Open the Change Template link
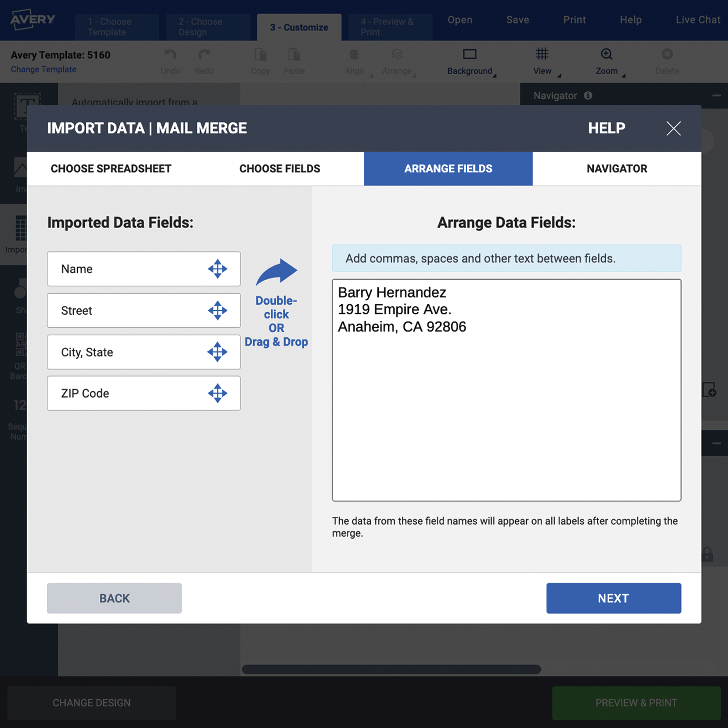 click(43, 69)
